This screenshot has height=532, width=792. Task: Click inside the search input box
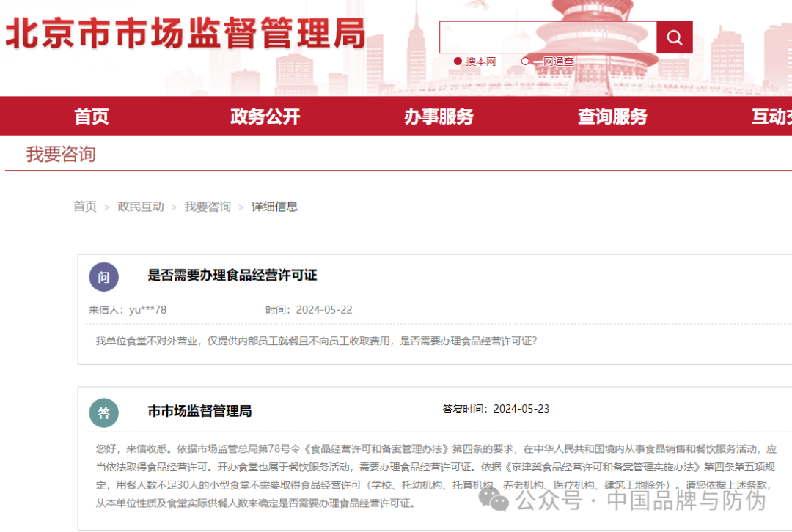[550, 37]
